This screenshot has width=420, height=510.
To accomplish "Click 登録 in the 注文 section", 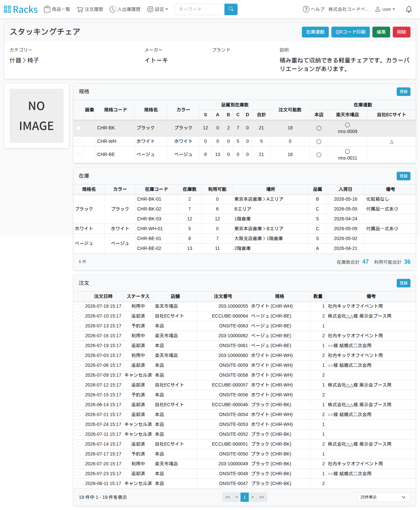I will 404,283.
